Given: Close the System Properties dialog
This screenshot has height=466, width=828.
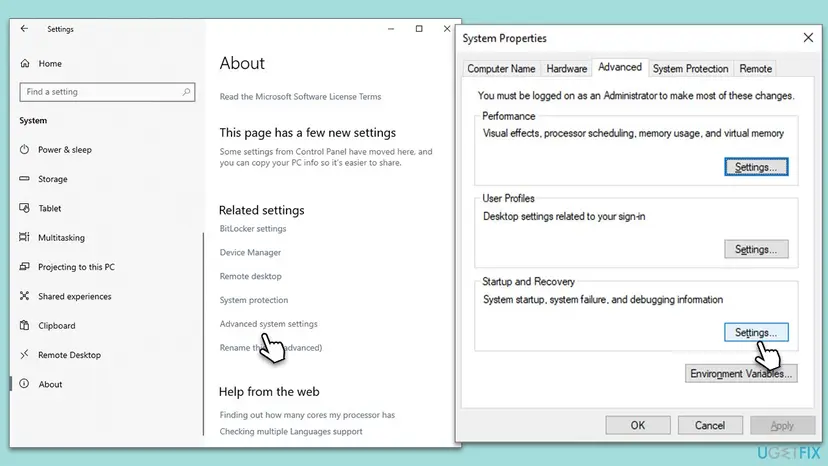Looking at the screenshot, I should coord(808,38).
